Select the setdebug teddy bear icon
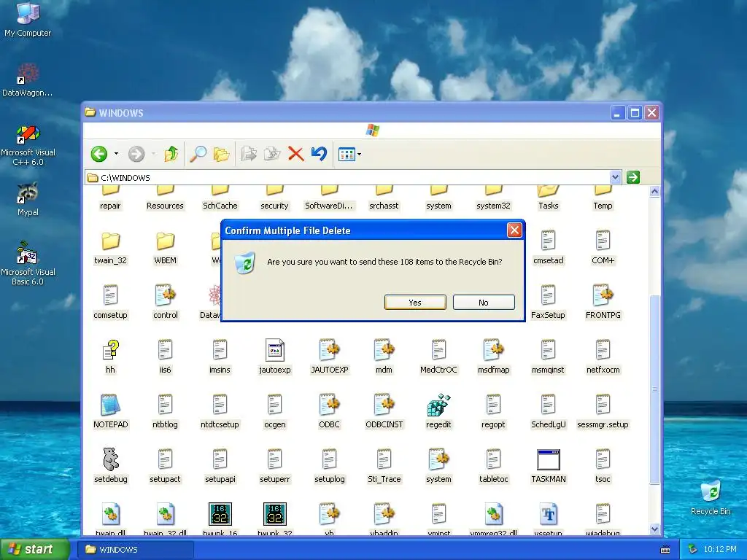This screenshot has width=747, height=560. 110,459
